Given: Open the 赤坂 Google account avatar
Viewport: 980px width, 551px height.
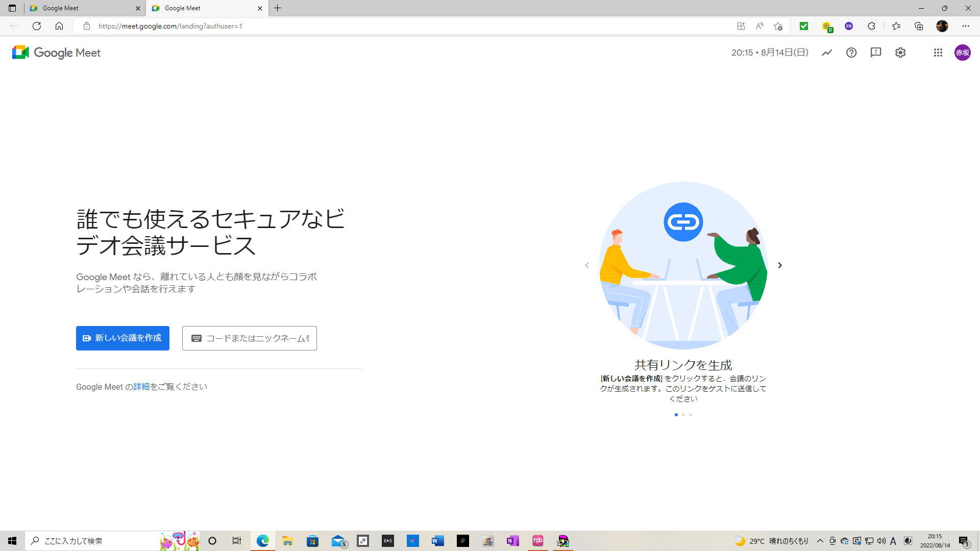Looking at the screenshot, I should [x=963, y=53].
